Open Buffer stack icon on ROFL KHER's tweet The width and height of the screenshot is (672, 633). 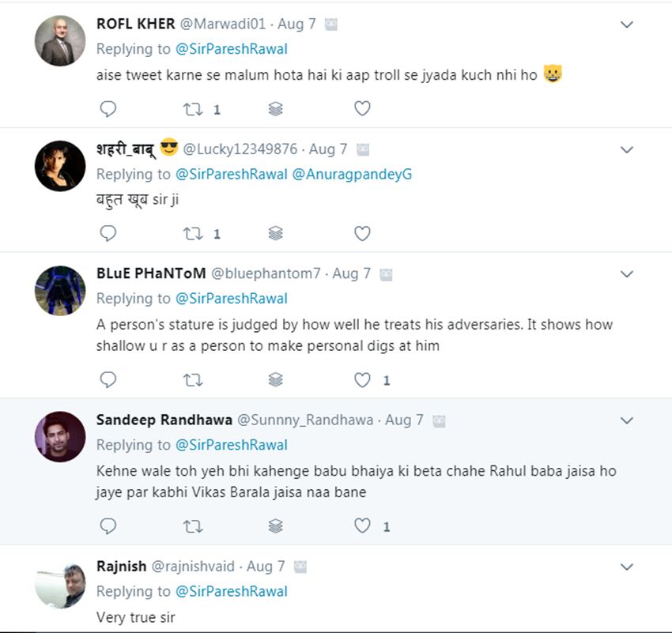pyautogui.click(x=275, y=109)
